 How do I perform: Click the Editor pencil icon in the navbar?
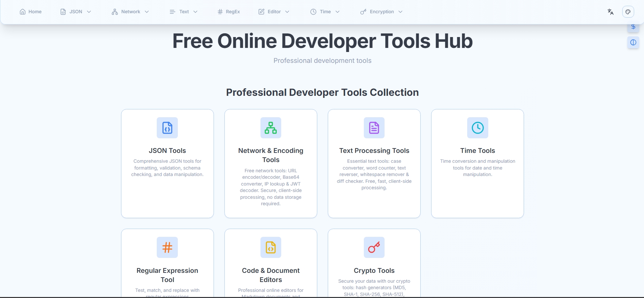[x=261, y=12]
